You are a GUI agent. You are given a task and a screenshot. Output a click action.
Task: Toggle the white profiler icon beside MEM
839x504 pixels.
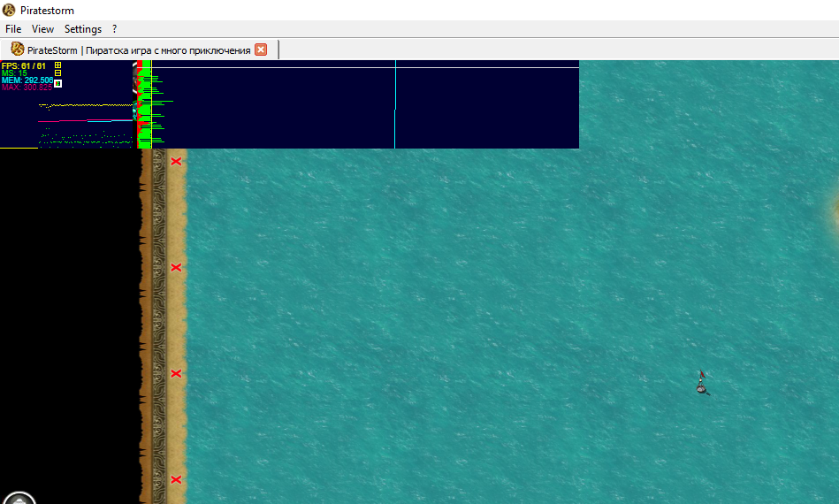tap(57, 83)
